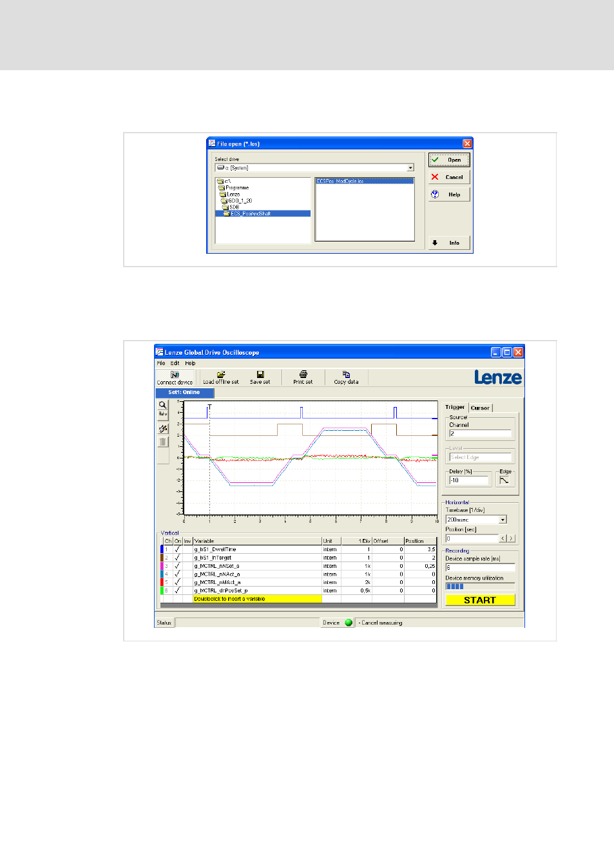Viewport: 614px width, 868px height.
Task: Click the Auto scale button
Action: [x=163, y=414]
